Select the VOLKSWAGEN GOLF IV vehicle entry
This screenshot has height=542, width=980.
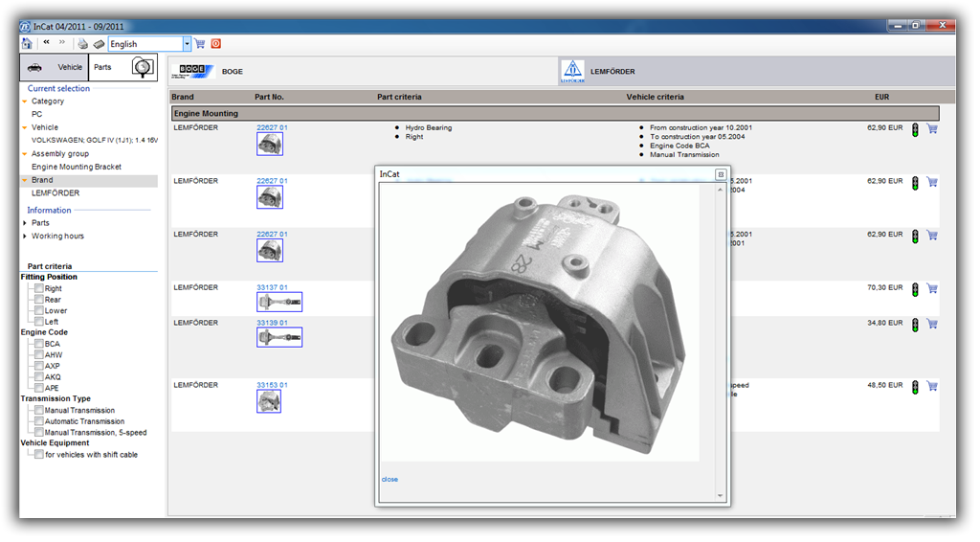click(95, 140)
